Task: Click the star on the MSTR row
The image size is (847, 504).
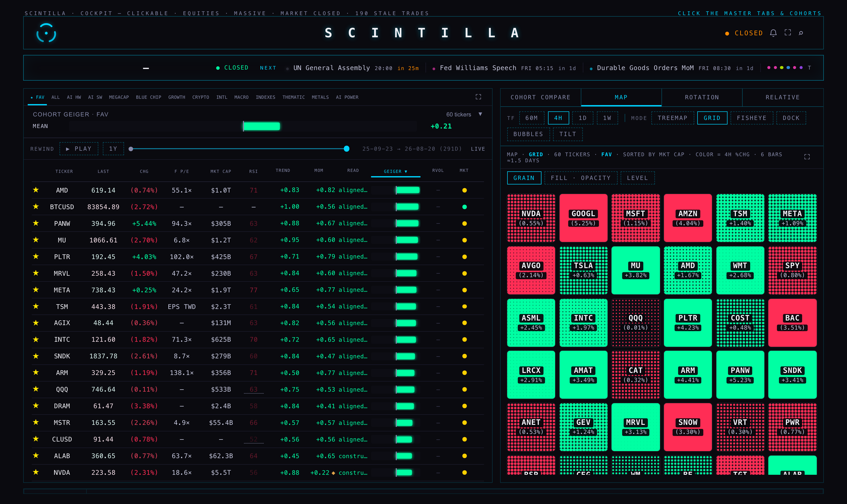Action: 36,422
